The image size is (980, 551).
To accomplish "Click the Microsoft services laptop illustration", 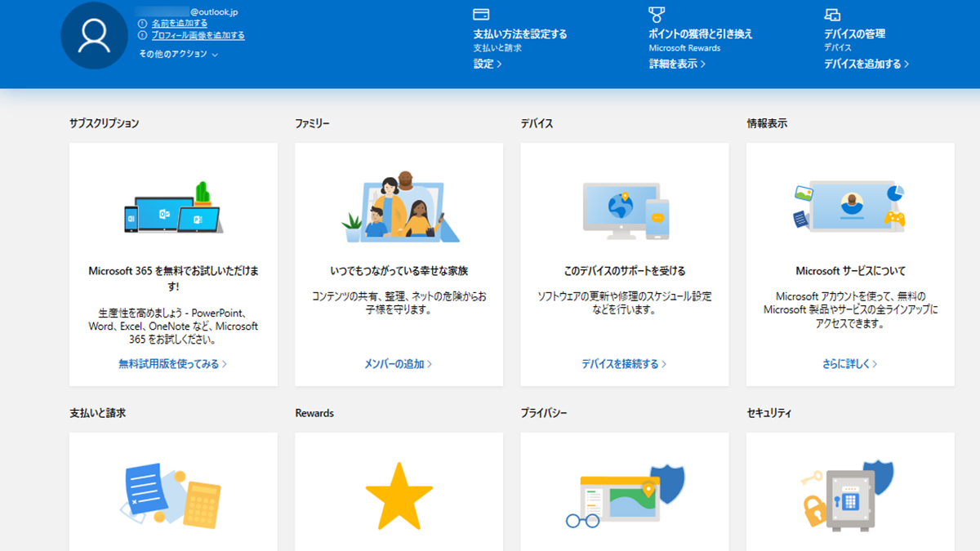I will tap(850, 207).
